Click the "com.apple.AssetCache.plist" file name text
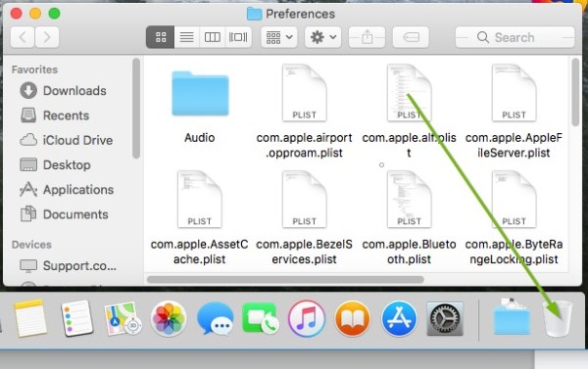 pos(200,252)
